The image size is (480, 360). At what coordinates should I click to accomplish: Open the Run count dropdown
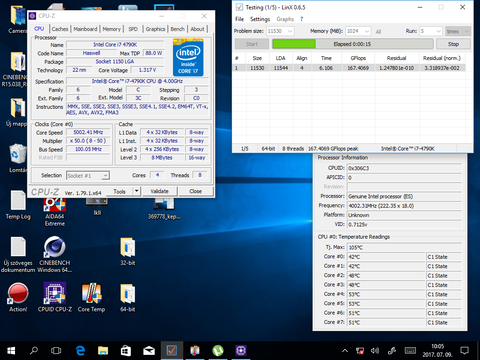coord(431,31)
